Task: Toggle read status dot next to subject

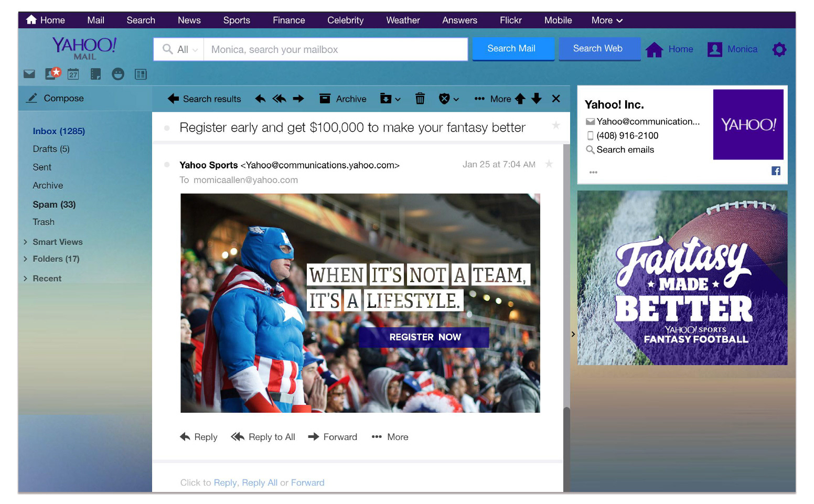Action: (167, 128)
